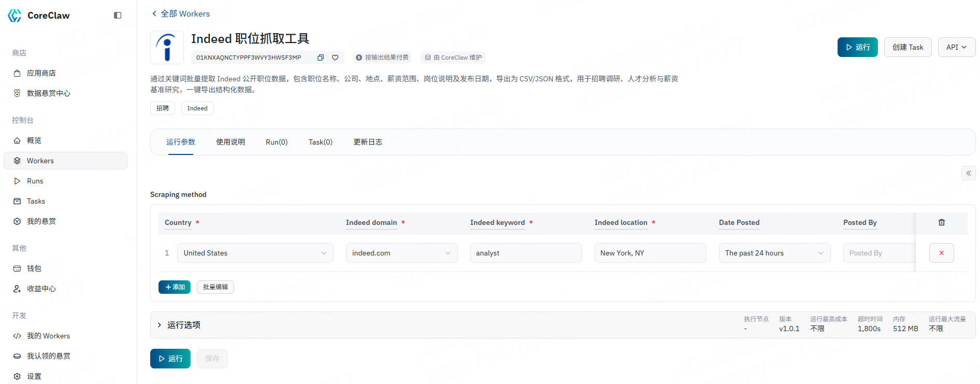This screenshot has width=980, height=384.
Task: Click the Indeed keyword input field
Action: point(526,253)
